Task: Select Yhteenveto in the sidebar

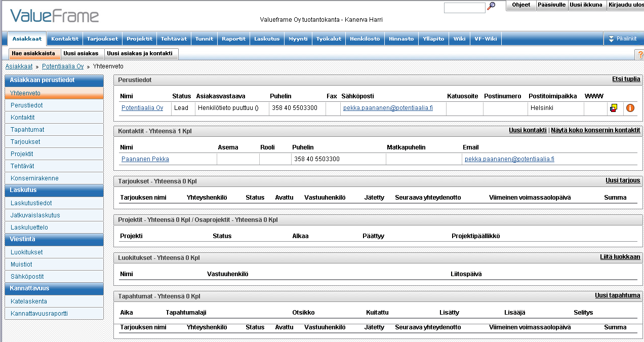Action: (54, 93)
